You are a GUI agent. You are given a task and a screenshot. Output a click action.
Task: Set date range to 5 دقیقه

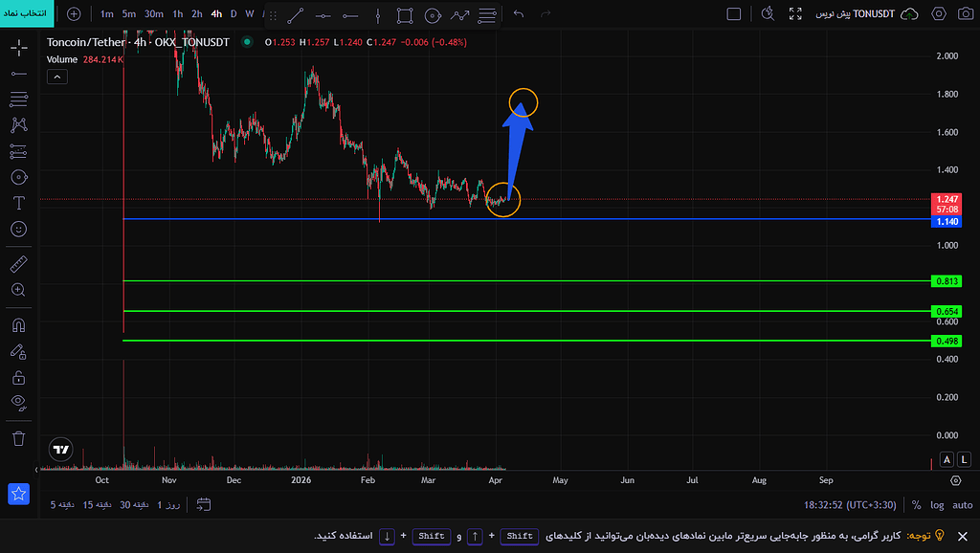(62, 505)
